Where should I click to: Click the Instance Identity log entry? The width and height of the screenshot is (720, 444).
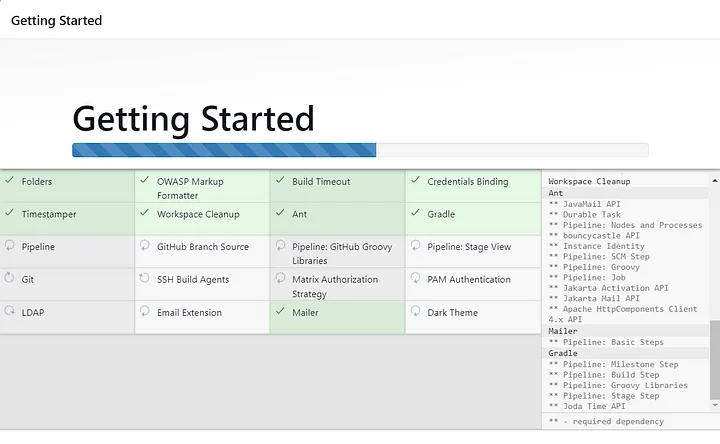point(596,246)
